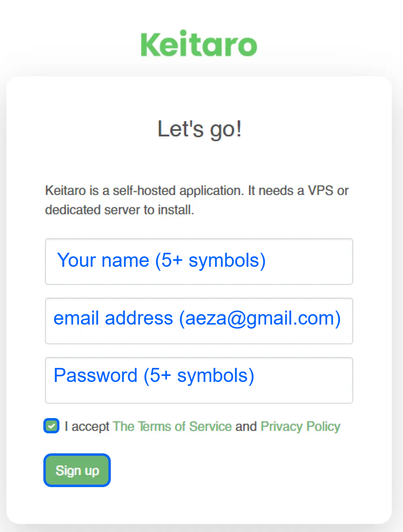Toggle the blue-outlined green checkmark box
Screen dimensions: 403x532
tap(51, 426)
